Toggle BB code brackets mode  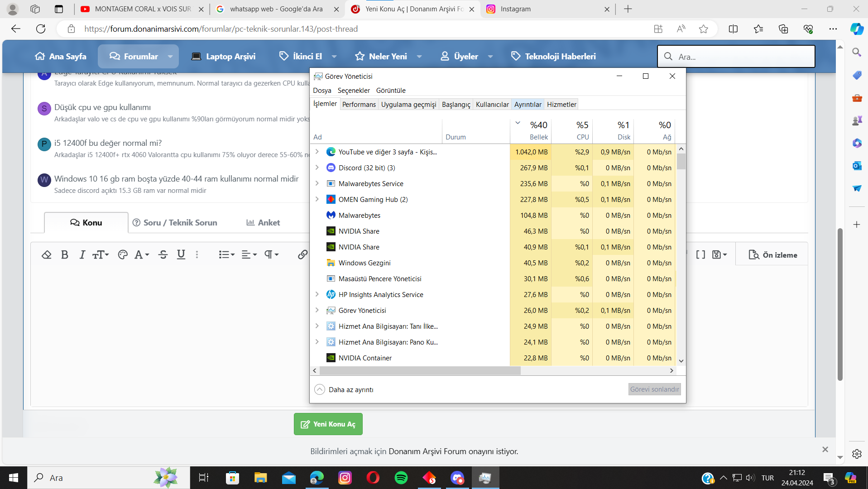point(700,254)
